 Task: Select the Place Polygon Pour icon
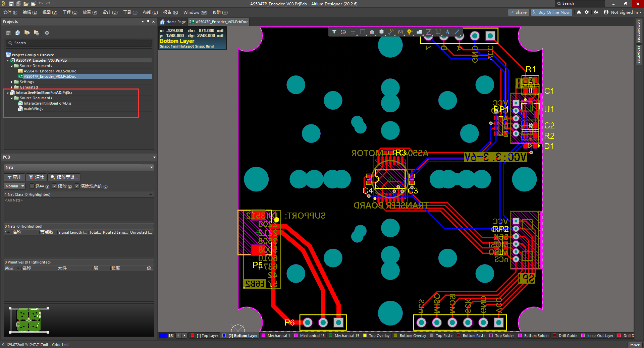pyautogui.click(x=419, y=32)
